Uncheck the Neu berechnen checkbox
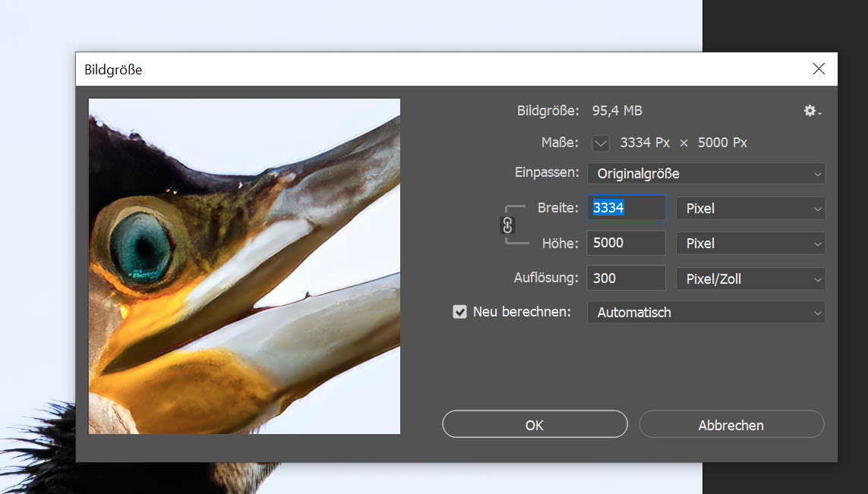This screenshot has height=494, width=868. pos(459,312)
